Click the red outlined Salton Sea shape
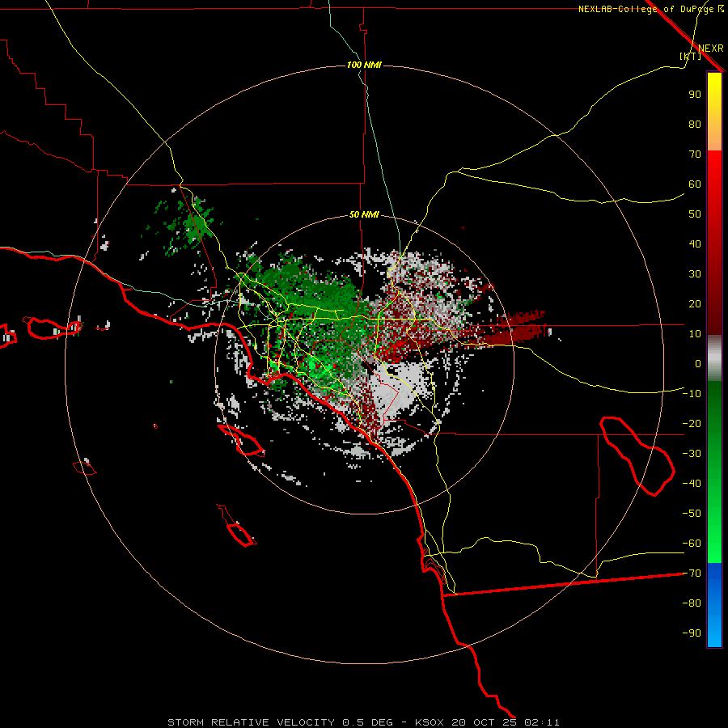 click(x=637, y=455)
